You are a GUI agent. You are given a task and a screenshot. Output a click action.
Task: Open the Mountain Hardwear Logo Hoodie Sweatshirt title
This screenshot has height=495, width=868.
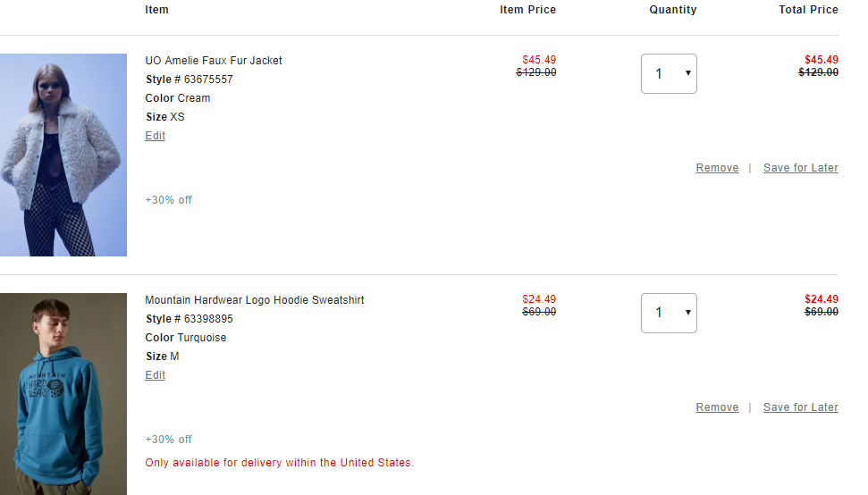pos(255,299)
